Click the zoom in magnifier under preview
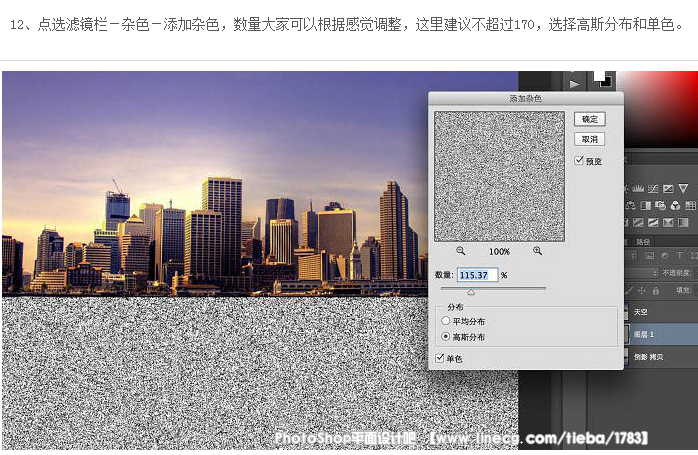 [537, 252]
